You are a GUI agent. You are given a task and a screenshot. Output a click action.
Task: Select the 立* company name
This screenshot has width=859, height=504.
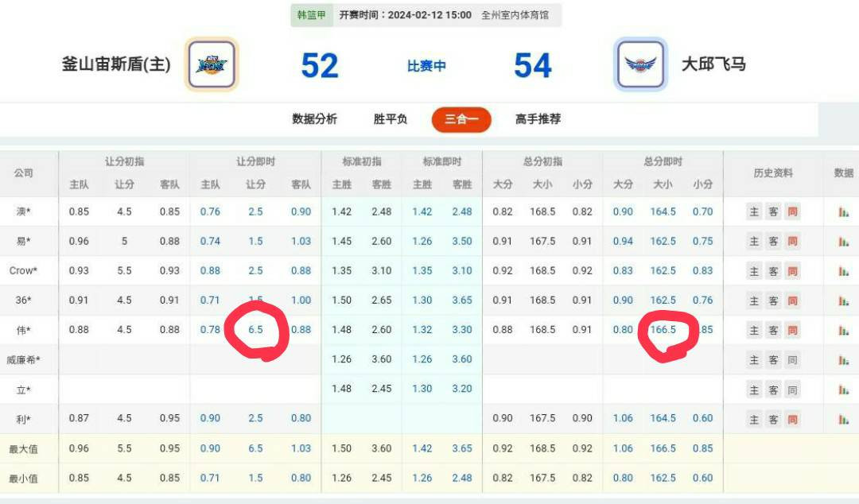[23, 390]
